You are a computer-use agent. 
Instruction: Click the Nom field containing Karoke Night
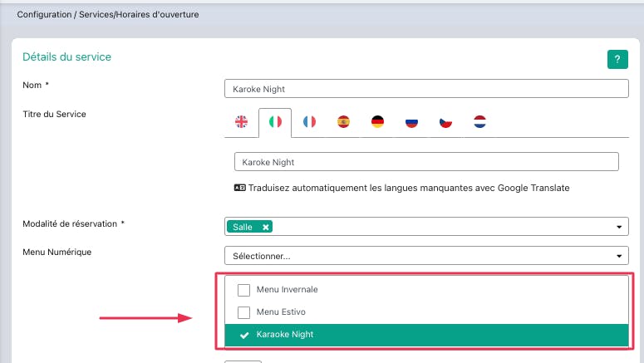(426, 89)
